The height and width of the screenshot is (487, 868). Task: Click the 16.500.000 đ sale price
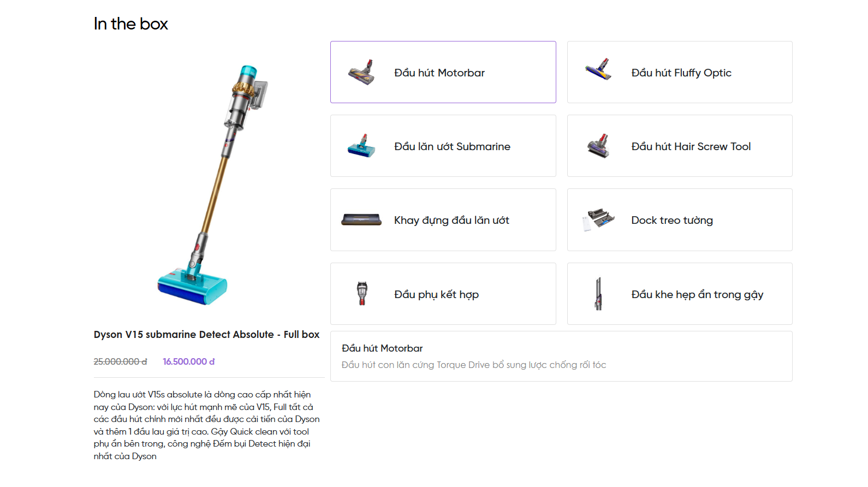[x=188, y=361]
